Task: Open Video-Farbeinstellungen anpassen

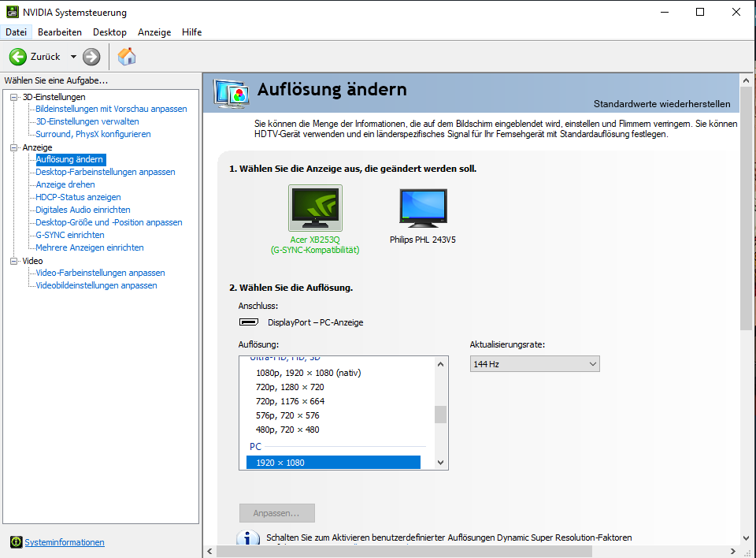Action: click(x=100, y=273)
